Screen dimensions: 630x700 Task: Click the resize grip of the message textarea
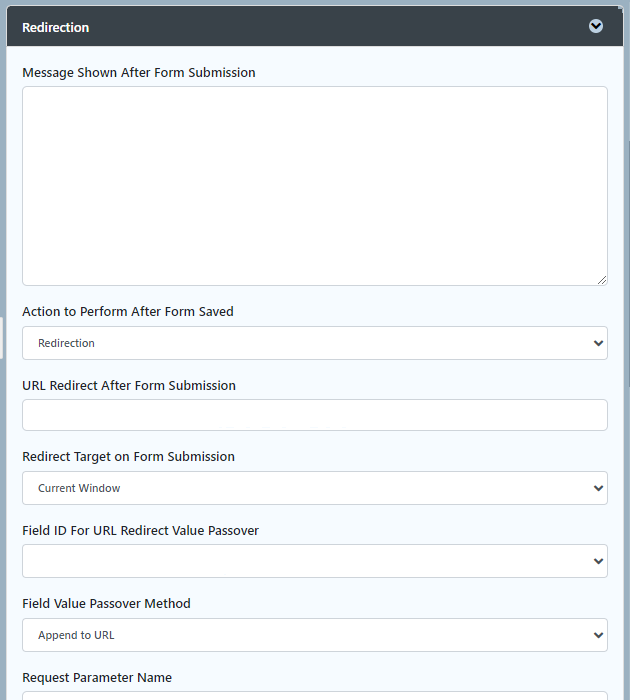[x=601, y=280]
